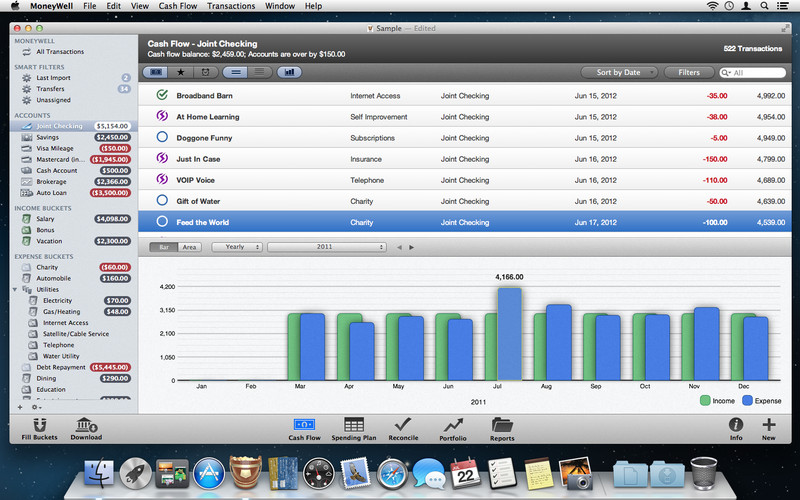Viewport: 800px width, 500px height.
Task: Click the Download bank icon
Action: point(86,425)
